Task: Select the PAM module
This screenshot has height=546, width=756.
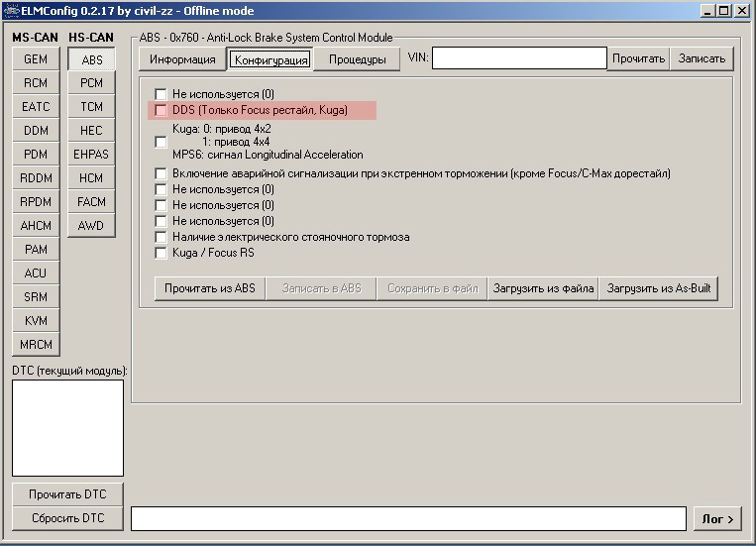Action: (36, 250)
